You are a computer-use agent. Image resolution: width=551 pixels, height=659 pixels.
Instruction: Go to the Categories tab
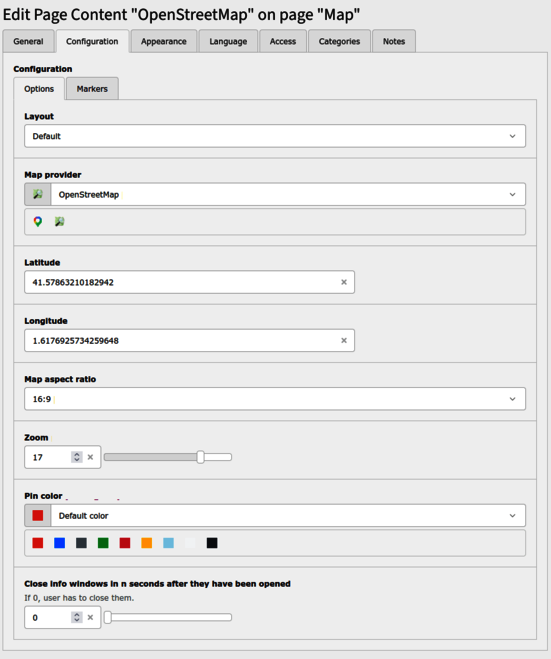coord(339,41)
